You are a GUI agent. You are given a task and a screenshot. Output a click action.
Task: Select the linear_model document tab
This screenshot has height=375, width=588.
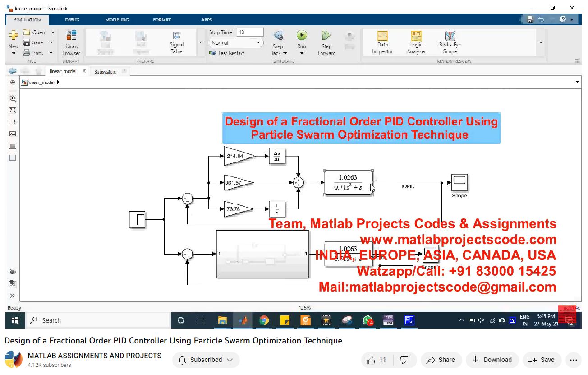click(x=63, y=71)
